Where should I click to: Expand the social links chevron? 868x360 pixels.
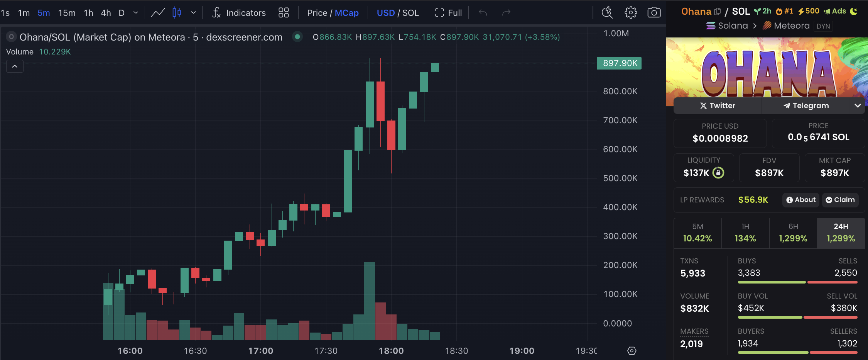tap(858, 105)
